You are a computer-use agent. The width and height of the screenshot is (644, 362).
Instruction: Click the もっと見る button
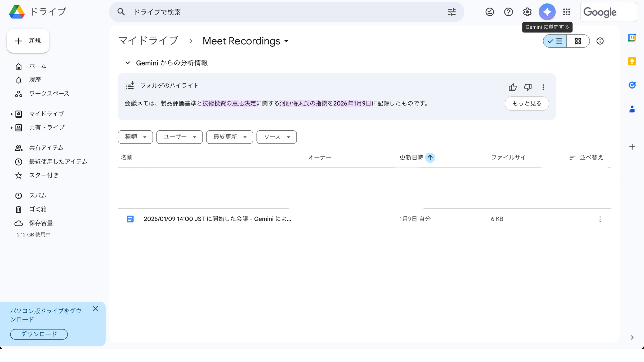pos(527,103)
